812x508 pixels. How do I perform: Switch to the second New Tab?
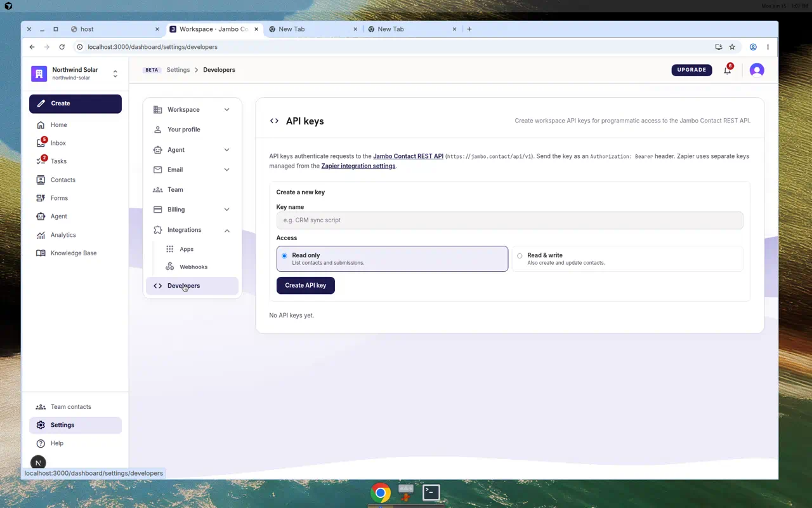(x=411, y=29)
